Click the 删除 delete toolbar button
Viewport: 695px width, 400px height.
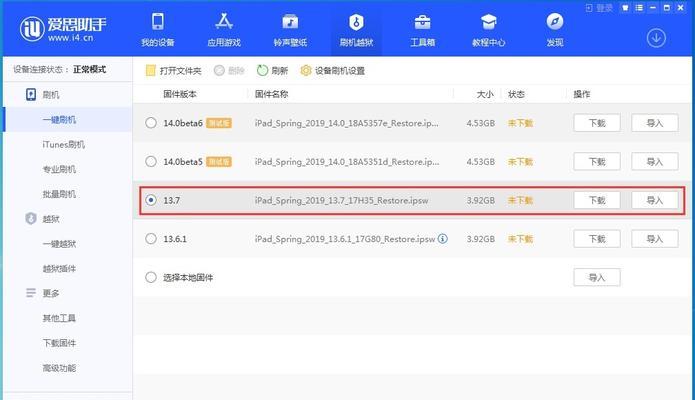[x=229, y=71]
